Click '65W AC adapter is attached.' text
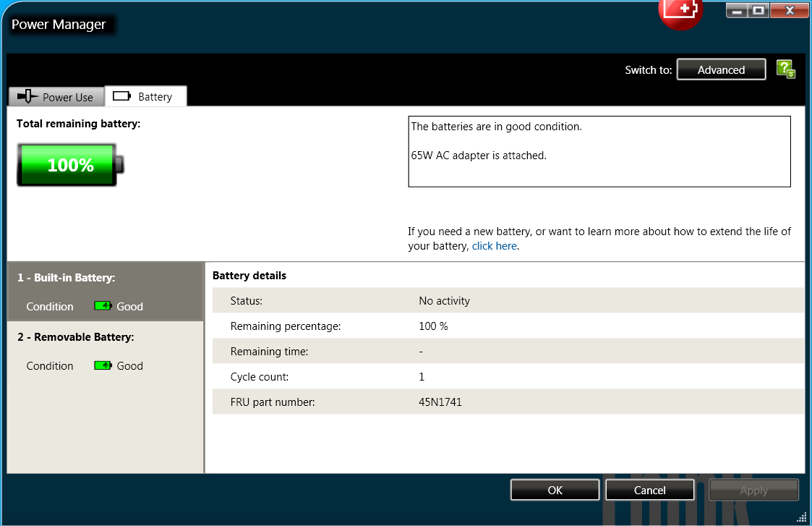 [x=479, y=156]
